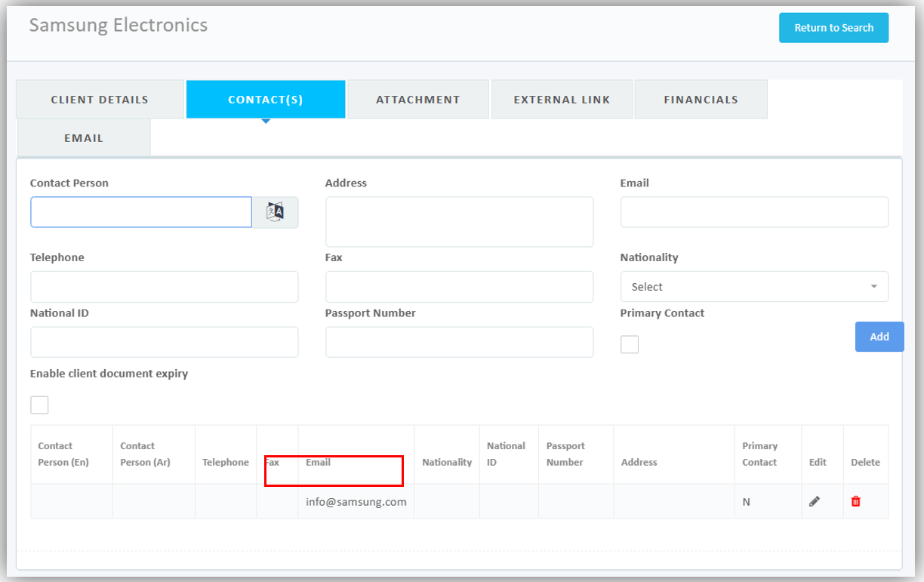Click the info@samsung.com table cell
This screenshot has height=582, width=924.
356,501
